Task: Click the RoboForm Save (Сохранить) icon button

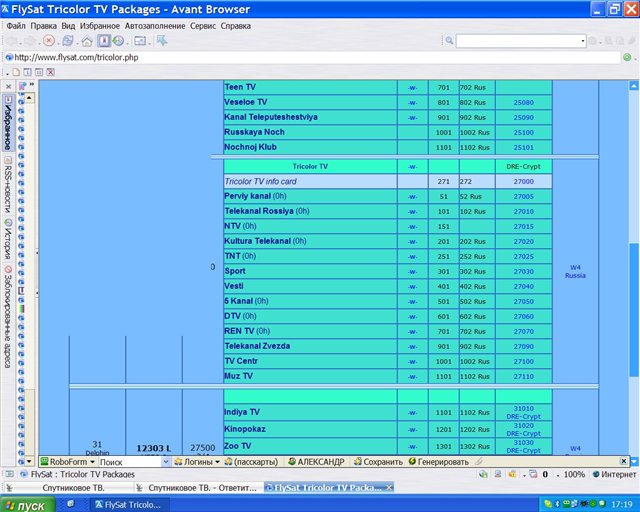Action: click(x=378, y=462)
